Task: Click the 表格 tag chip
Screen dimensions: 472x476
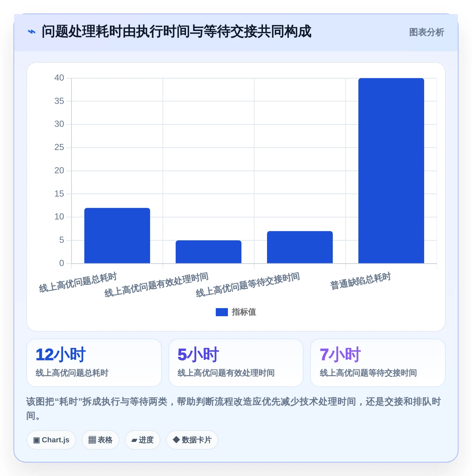Action: pyautogui.click(x=100, y=440)
